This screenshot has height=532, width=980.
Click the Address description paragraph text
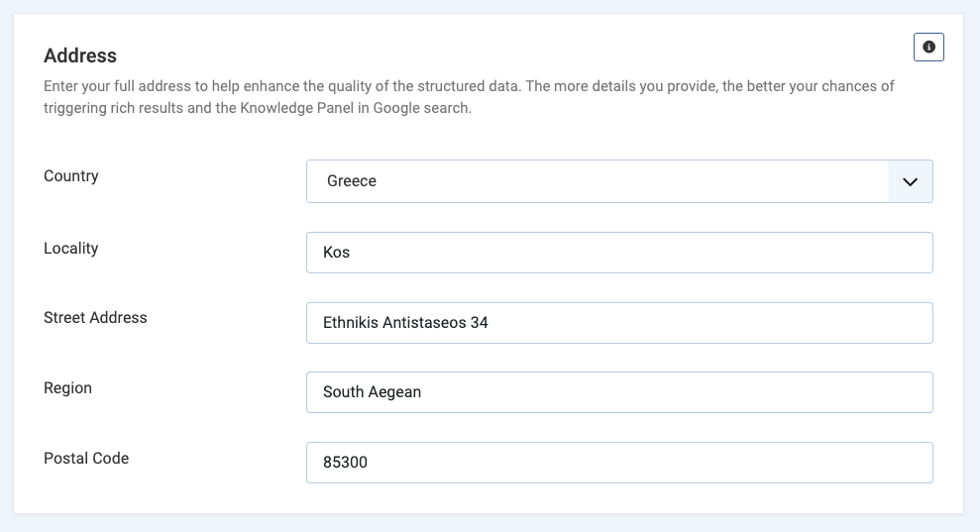pyautogui.click(x=469, y=97)
